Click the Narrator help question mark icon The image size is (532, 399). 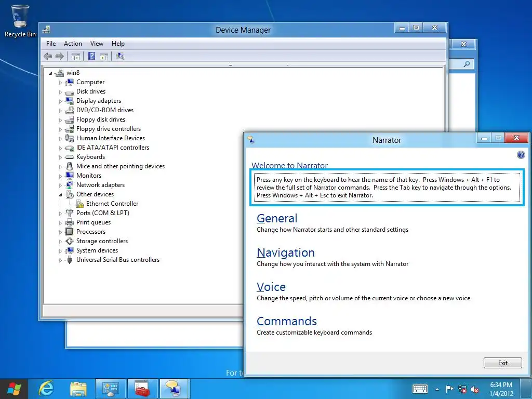pos(521,155)
